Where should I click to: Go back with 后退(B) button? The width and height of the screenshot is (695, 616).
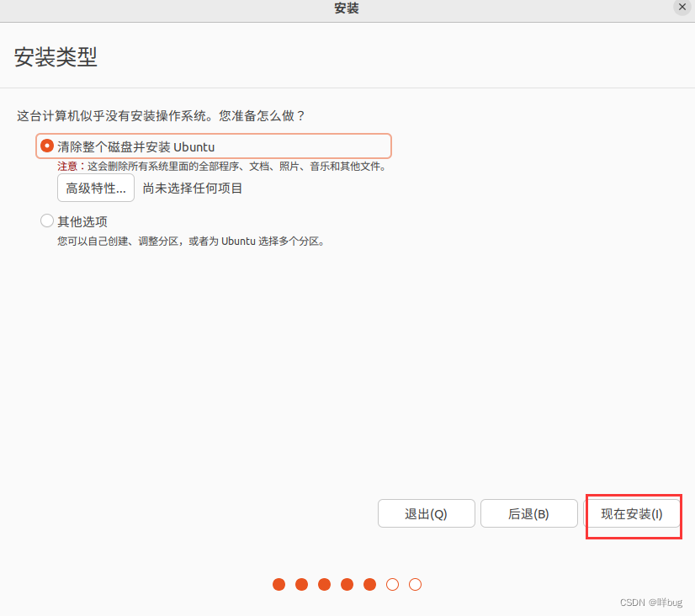[x=528, y=513]
